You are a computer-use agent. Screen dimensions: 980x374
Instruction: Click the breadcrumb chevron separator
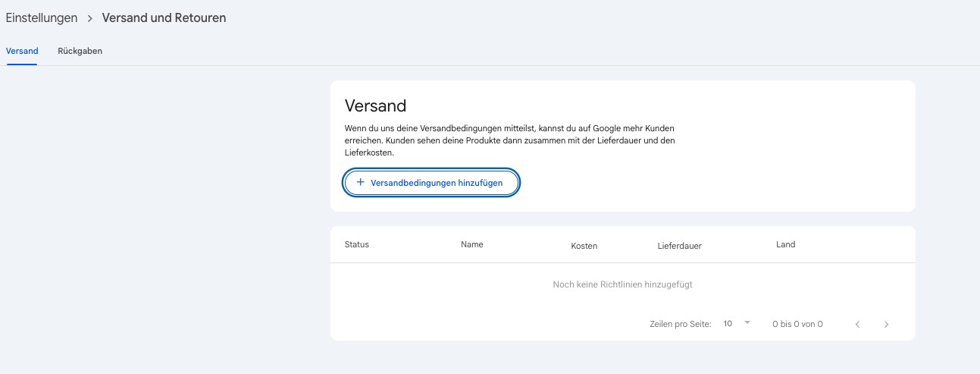89,18
